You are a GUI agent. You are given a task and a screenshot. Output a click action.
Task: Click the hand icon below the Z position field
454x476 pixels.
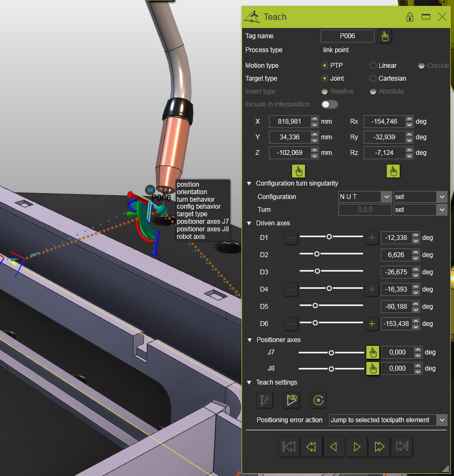299,171
